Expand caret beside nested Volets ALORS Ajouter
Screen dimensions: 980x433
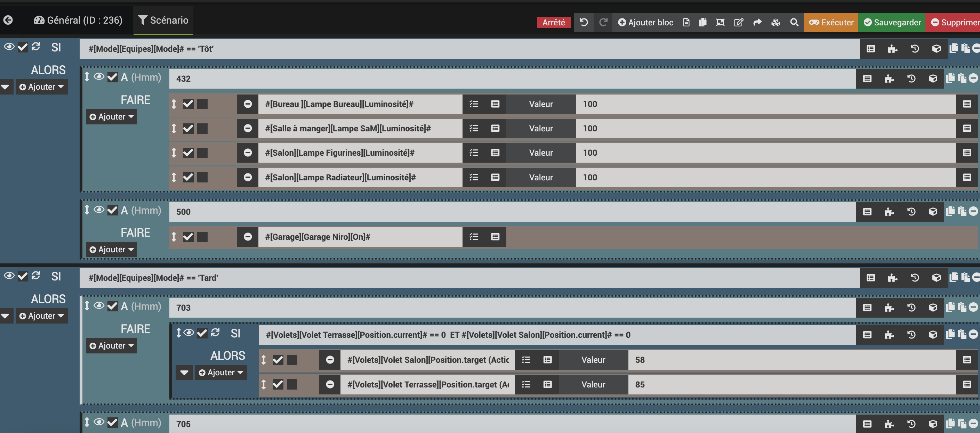(x=184, y=373)
